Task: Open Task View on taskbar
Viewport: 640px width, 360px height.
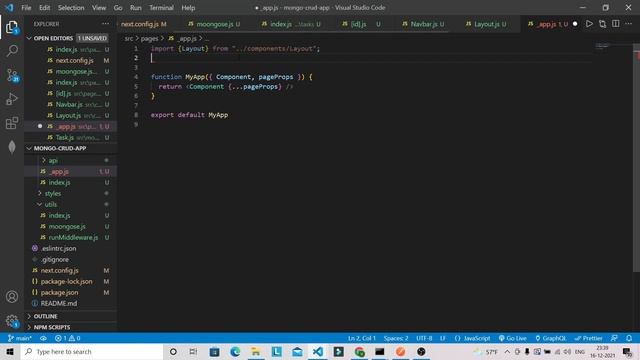Action: pos(193,351)
